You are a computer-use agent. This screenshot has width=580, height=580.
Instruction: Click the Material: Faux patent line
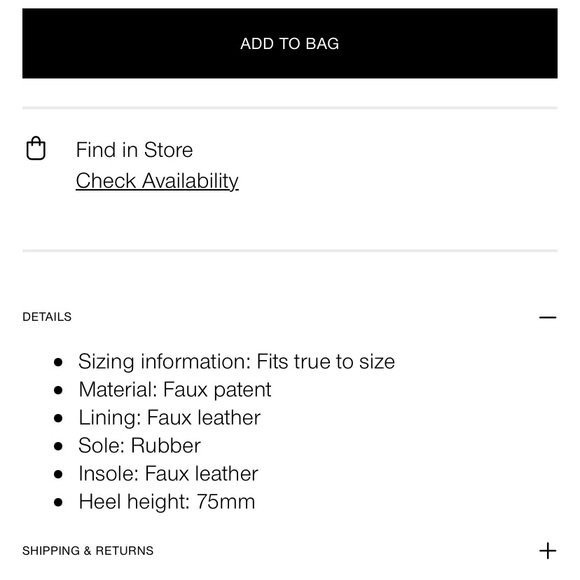pyautogui.click(x=175, y=390)
